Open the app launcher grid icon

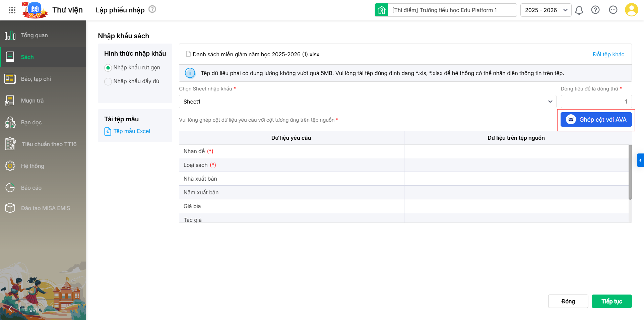12,10
